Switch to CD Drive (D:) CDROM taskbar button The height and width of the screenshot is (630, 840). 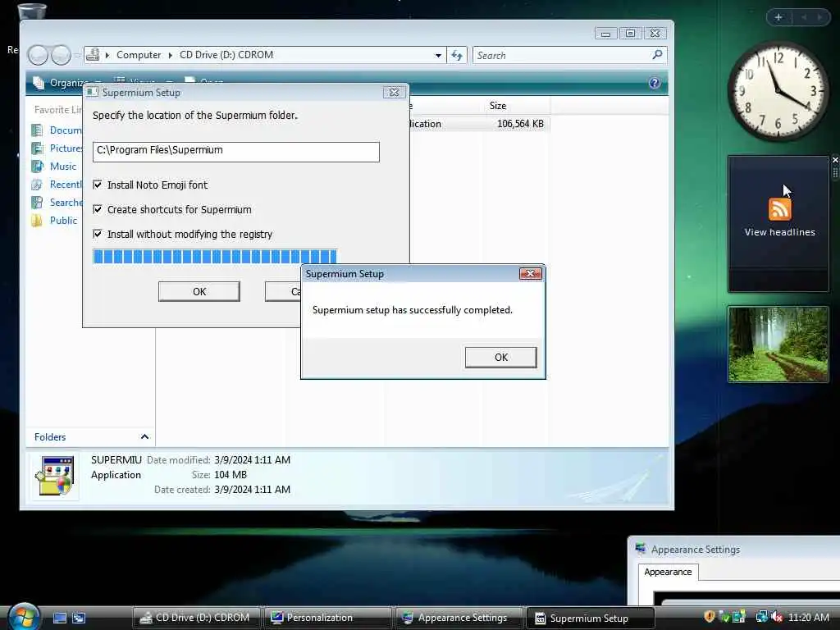coord(196,618)
